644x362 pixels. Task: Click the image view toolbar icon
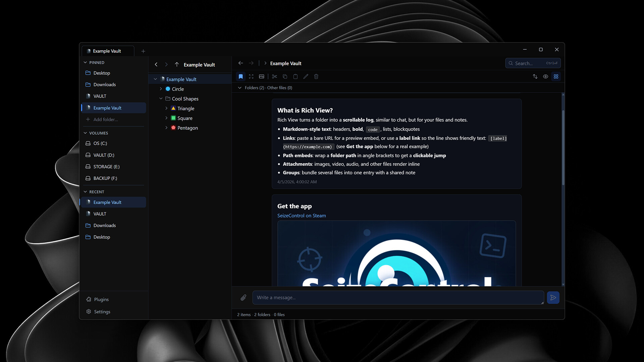pyautogui.click(x=262, y=76)
